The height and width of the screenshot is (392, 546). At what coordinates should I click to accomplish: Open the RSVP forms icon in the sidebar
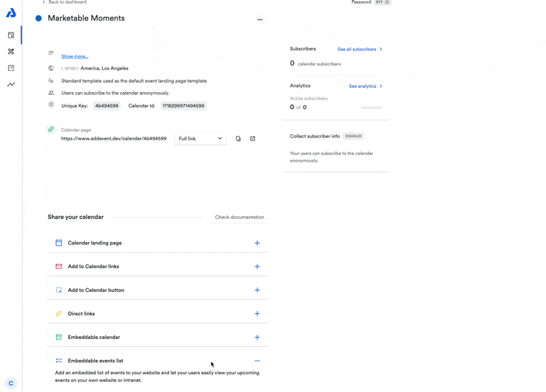pos(11,67)
